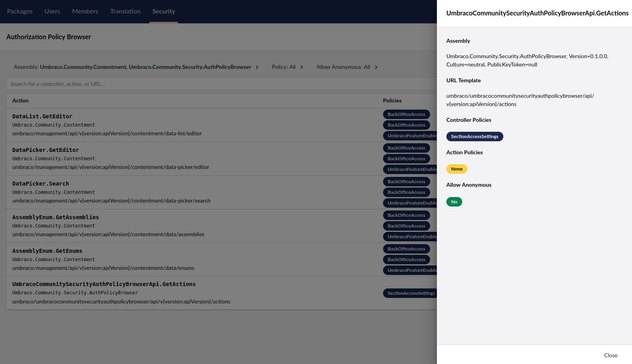The height and width of the screenshot is (364, 632).
Task: Select UmbracoCommunitySecurityAuthPolicyBrowserApi.GetActions in the list
Action: [222, 293]
